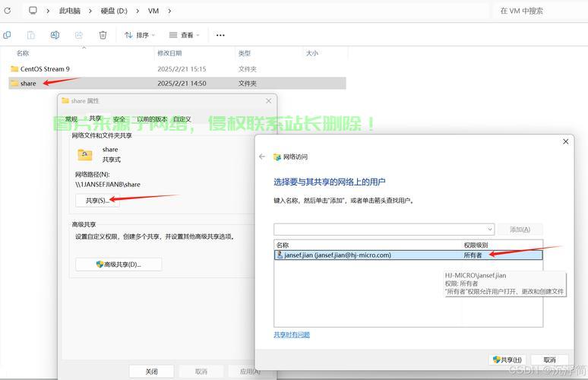The image size is (588, 380).
Task: Click the delete trash icon in toolbar
Action: [103, 35]
